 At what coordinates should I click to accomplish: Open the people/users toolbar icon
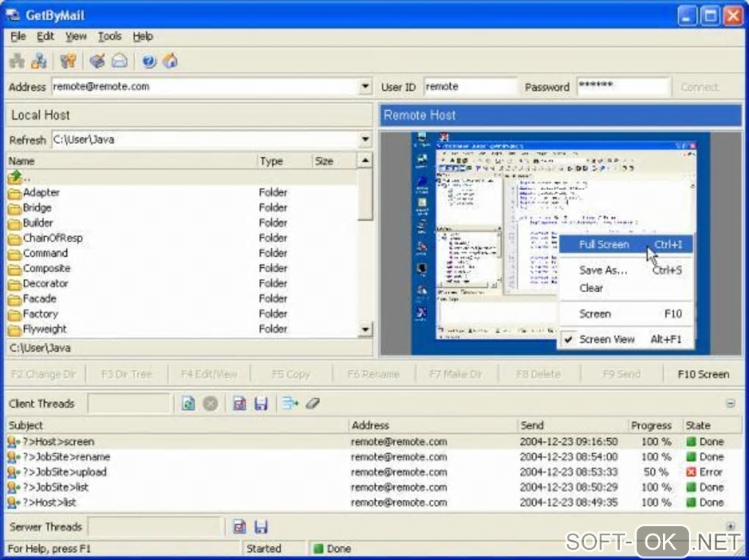(x=68, y=61)
